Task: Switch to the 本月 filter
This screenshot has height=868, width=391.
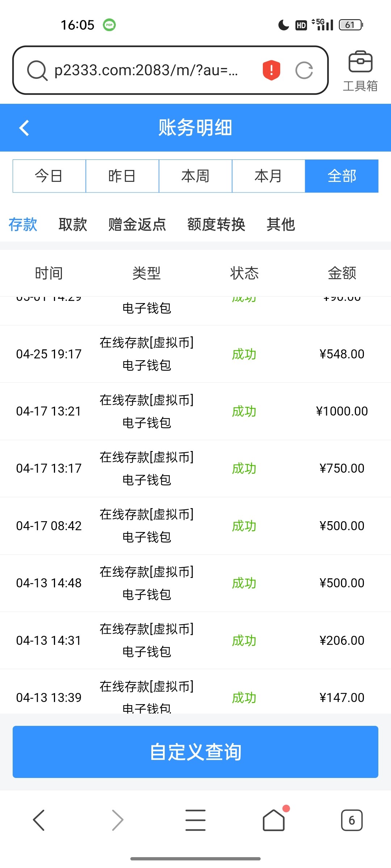Action: point(268,176)
